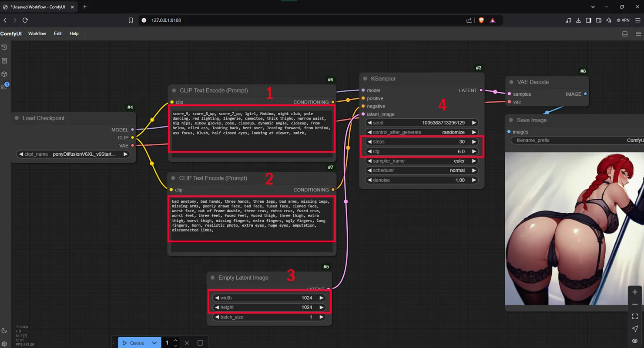This screenshot has height=348, width=644.
Task: Open the ckpt_name checkpoint selector
Action: pyautogui.click(x=73, y=154)
